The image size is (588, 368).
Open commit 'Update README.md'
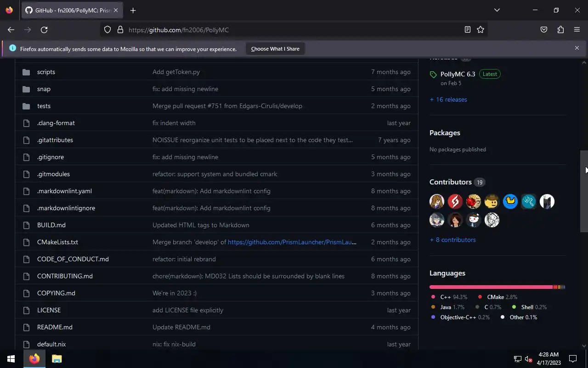(x=181, y=328)
